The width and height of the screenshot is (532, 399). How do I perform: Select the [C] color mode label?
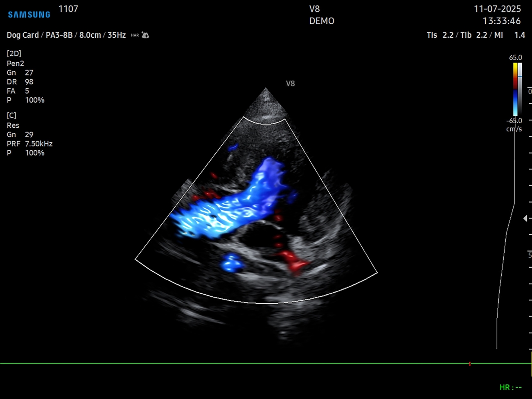tap(11, 116)
